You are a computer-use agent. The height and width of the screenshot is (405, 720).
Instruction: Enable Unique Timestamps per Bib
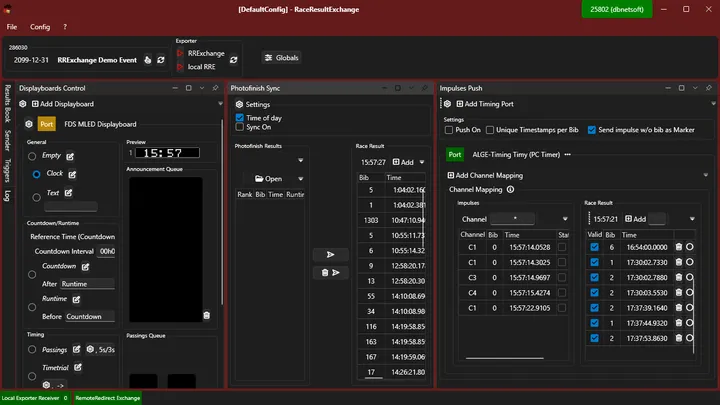point(490,130)
